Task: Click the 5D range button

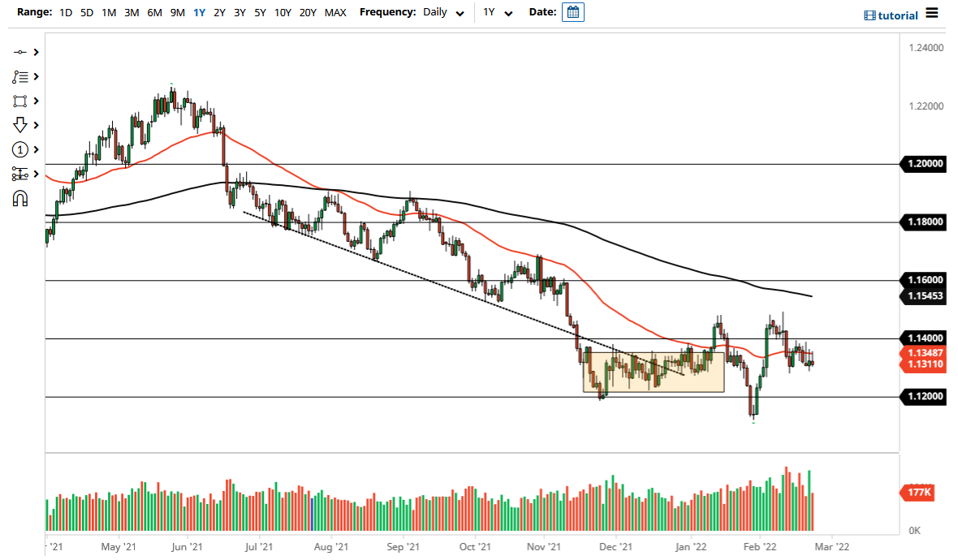Action: click(86, 13)
